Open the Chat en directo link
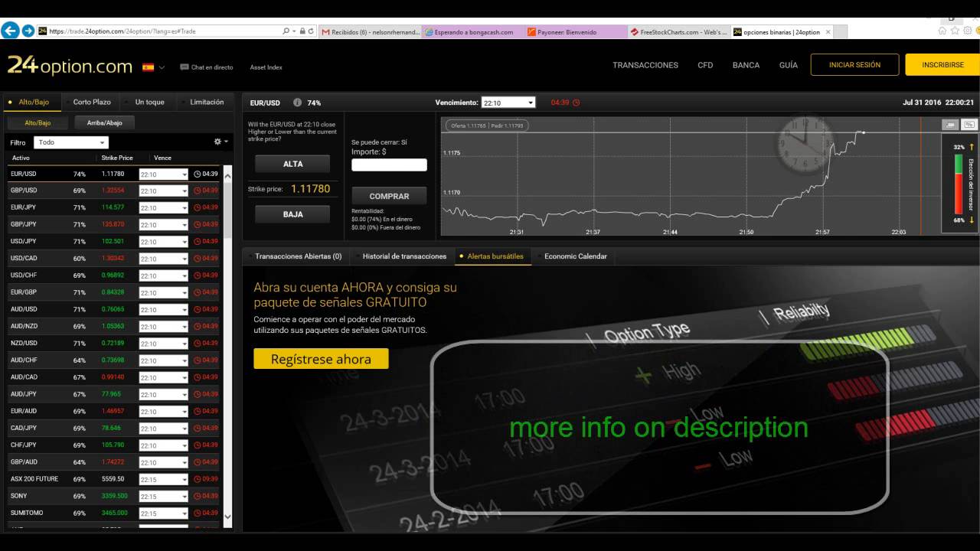Screen dimensions: 980x551 (x=207, y=67)
